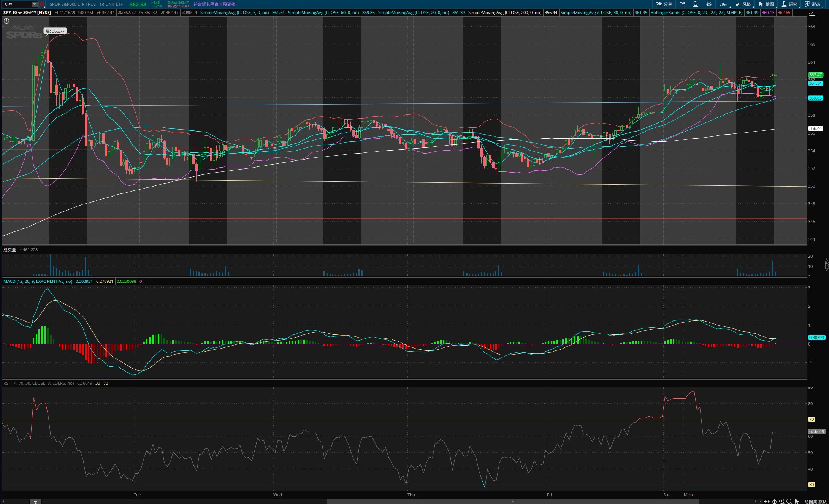Click the MACD value 0.303931 in header

(x=84, y=281)
